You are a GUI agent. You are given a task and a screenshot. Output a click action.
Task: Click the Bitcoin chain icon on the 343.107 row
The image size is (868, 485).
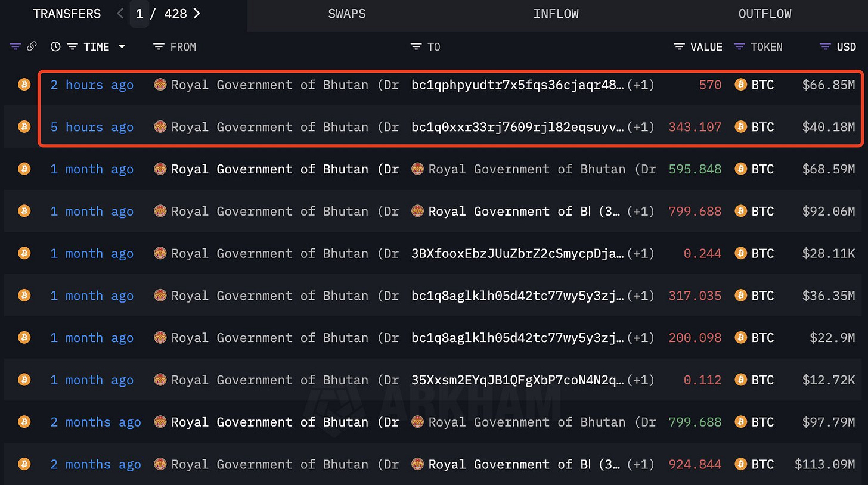24,126
